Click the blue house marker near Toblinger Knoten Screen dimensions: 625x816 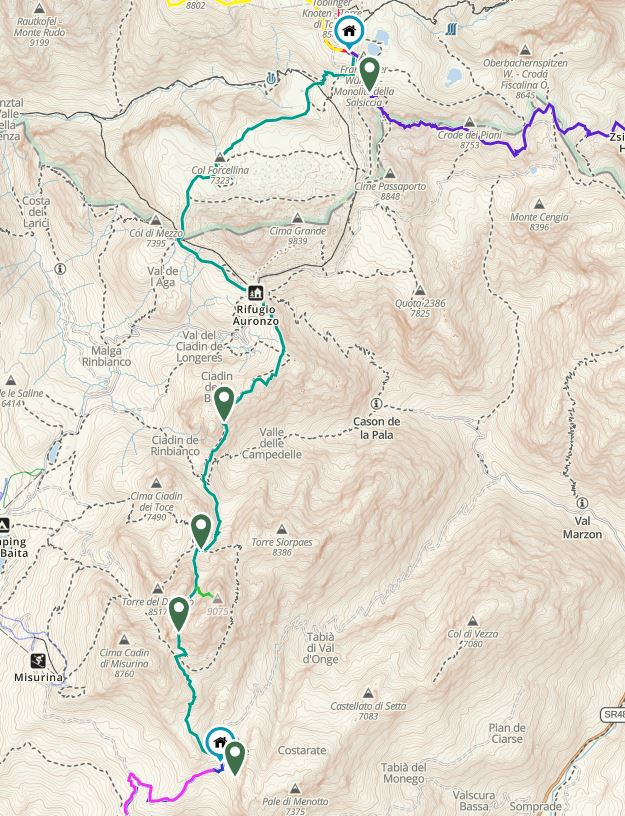click(x=349, y=31)
